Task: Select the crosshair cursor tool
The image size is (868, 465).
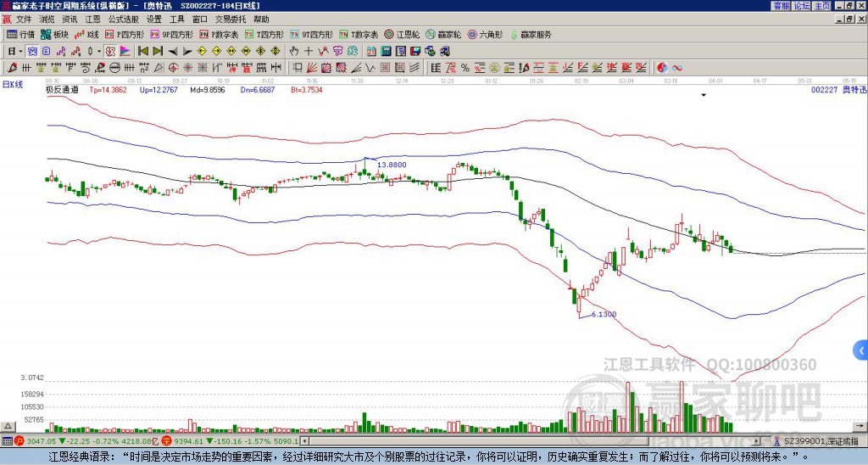Action: tap(309, 52)
